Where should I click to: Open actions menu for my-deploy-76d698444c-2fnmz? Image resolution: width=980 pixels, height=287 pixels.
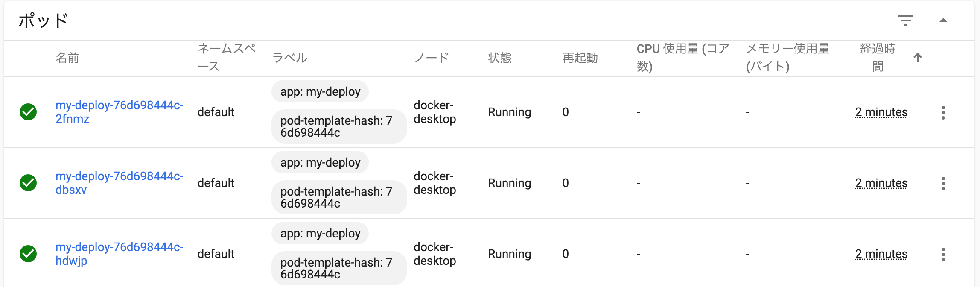943,113
